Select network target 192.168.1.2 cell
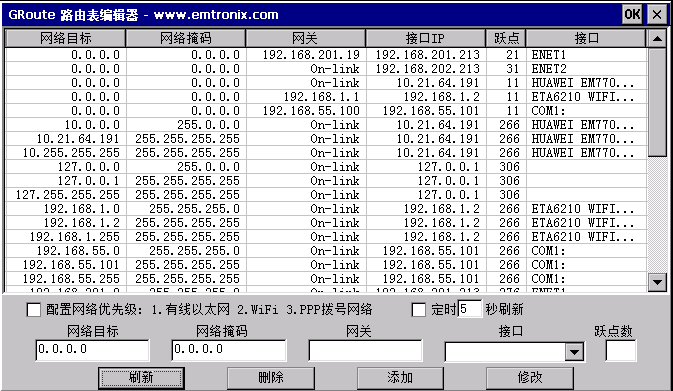 [66, 223]
